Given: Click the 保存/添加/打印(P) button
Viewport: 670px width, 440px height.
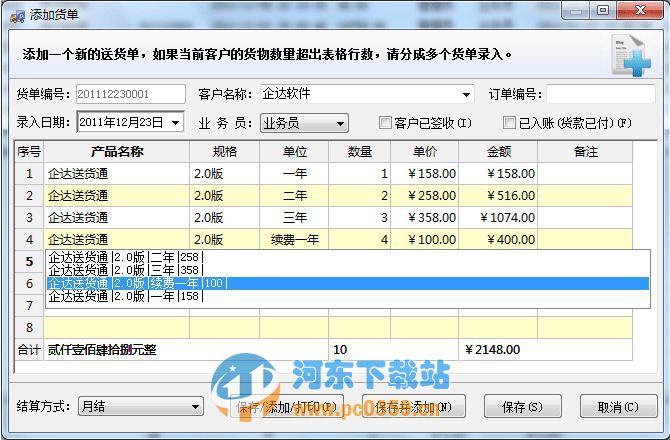Looking at the screenshot, I should 286,407.
